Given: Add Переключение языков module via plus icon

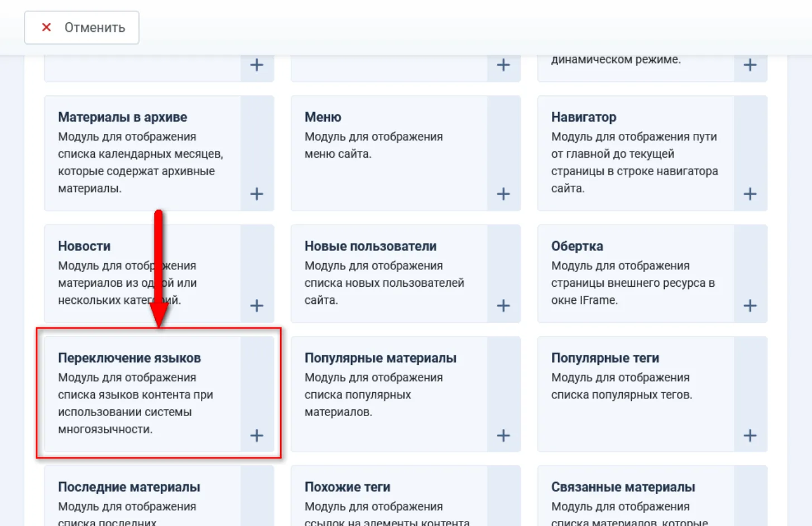Looking at the screenshot, I should pos(257,436).
